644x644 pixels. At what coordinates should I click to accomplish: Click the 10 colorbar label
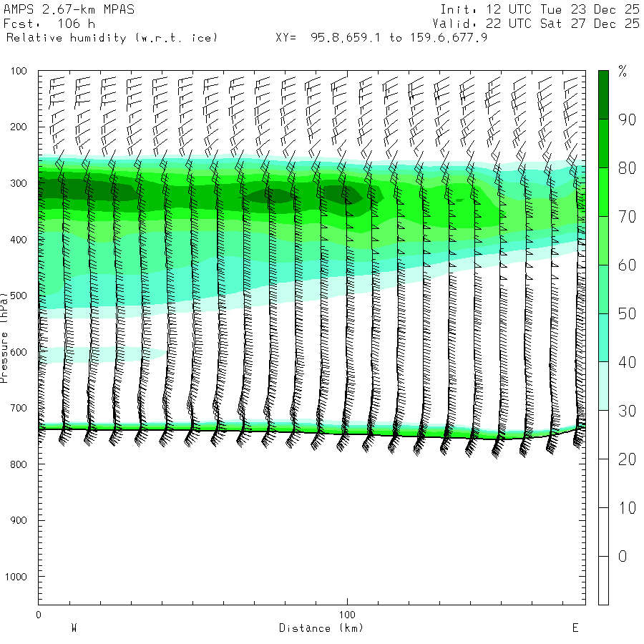click(x=627, y=508)
